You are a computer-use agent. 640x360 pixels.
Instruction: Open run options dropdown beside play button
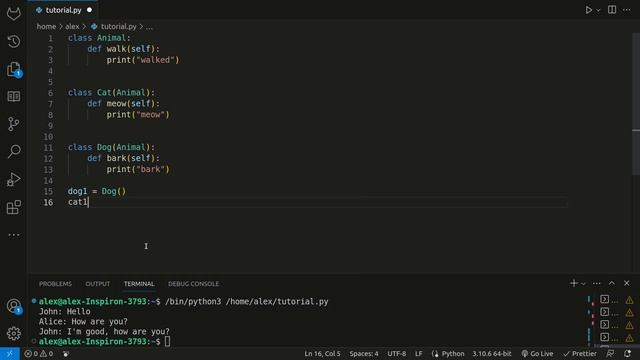[598, 10]
